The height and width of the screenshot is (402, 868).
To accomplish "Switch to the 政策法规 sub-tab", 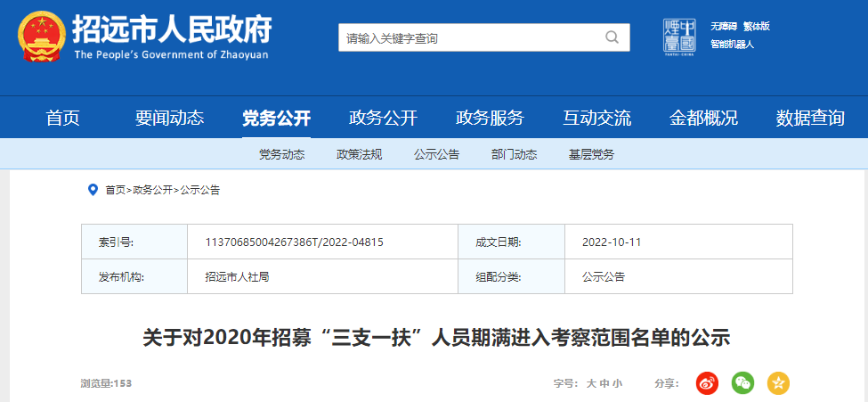I will click(x=359, y=154).
